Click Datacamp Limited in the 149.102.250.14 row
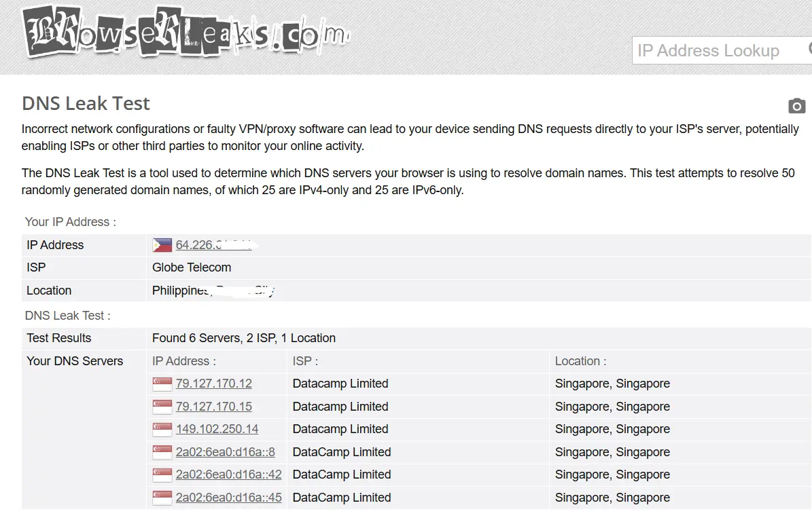The height and width of the screenshot is (520, 812). pos(340,429)
